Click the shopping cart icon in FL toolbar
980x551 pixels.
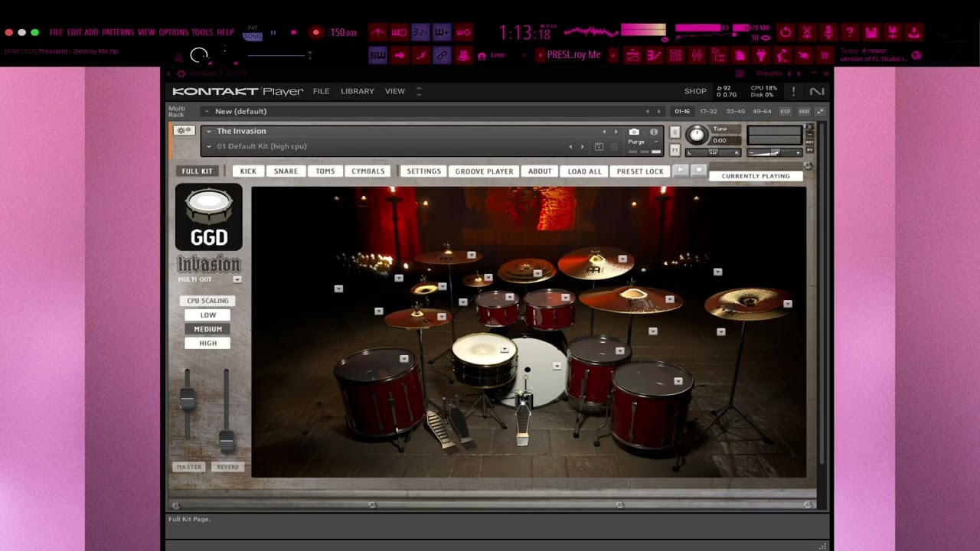[824, 55]
